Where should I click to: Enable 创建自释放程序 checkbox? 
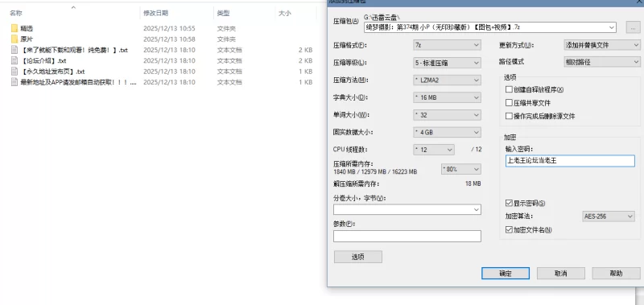(510, 89)
